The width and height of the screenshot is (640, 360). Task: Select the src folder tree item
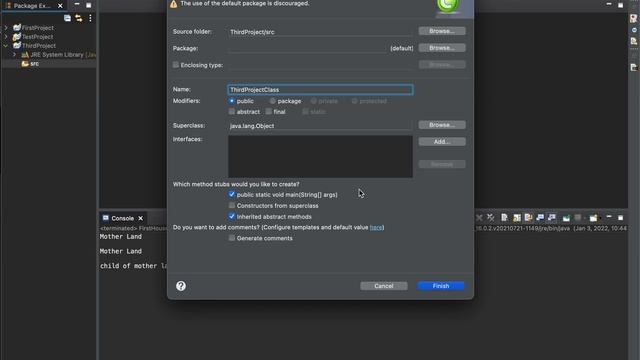click(35, 64)
